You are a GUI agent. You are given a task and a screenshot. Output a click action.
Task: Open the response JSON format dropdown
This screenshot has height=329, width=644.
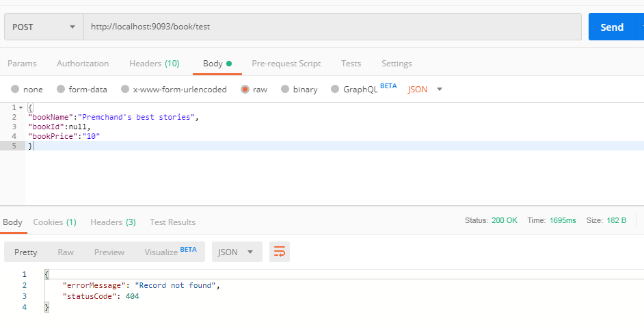point(237,252)
